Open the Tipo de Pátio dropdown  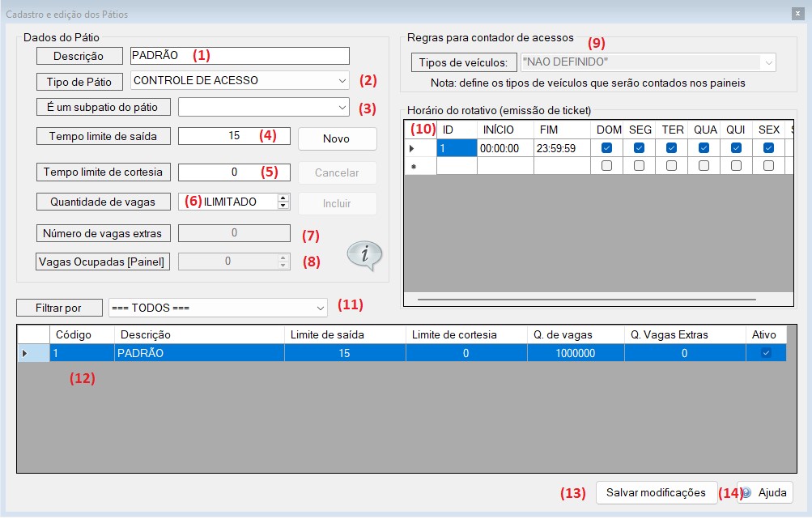click(x=342, y=81)
